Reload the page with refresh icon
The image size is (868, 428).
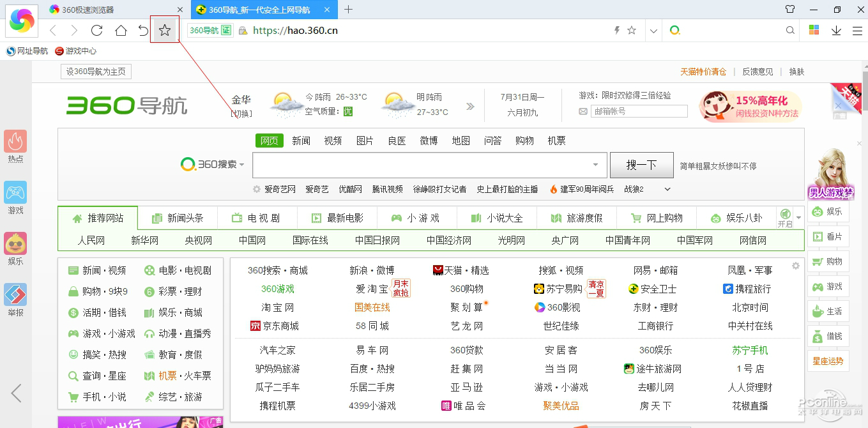pyautogui.click(x=97, y=31)
